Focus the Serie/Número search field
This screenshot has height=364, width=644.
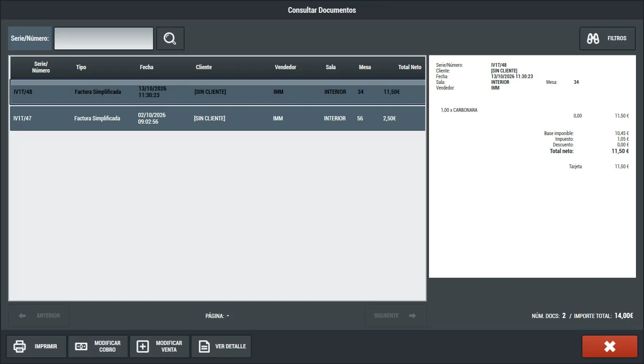tap(104, 38)
